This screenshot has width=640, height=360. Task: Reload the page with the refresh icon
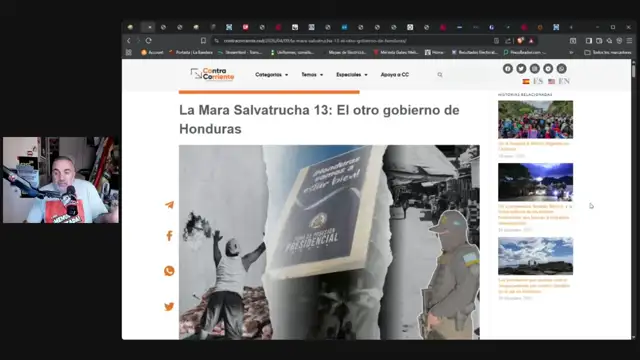[x=149, y=41]
